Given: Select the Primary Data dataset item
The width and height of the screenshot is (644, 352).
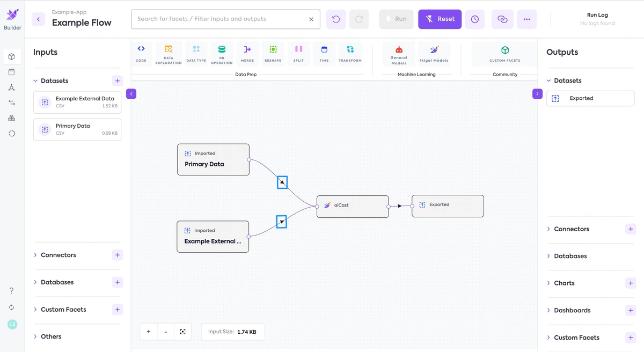Looking at the screenshot, I should (x=77, y=130).
